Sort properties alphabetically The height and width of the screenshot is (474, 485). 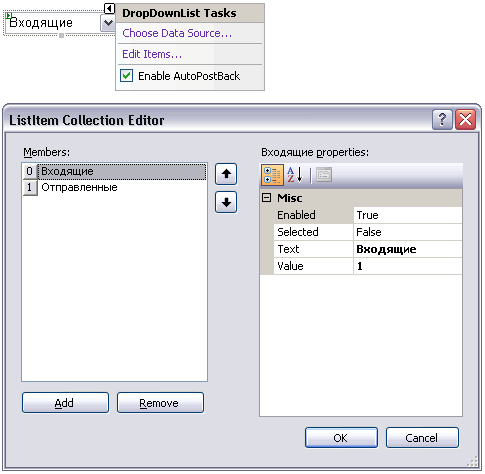coord(295,175)
